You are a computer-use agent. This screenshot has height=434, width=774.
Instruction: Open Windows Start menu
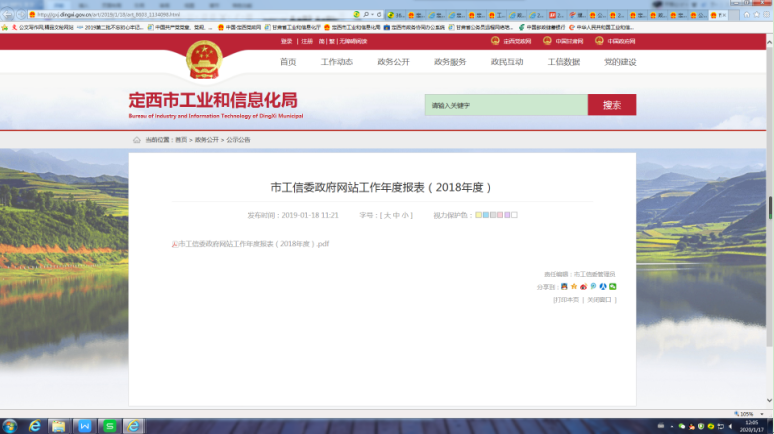pos(10,425)
